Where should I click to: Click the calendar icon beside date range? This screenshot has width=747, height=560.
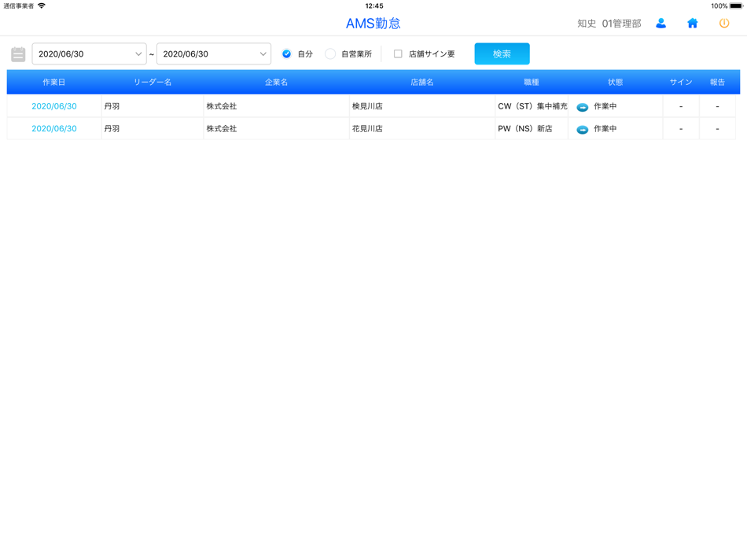[x=18, y=53]
